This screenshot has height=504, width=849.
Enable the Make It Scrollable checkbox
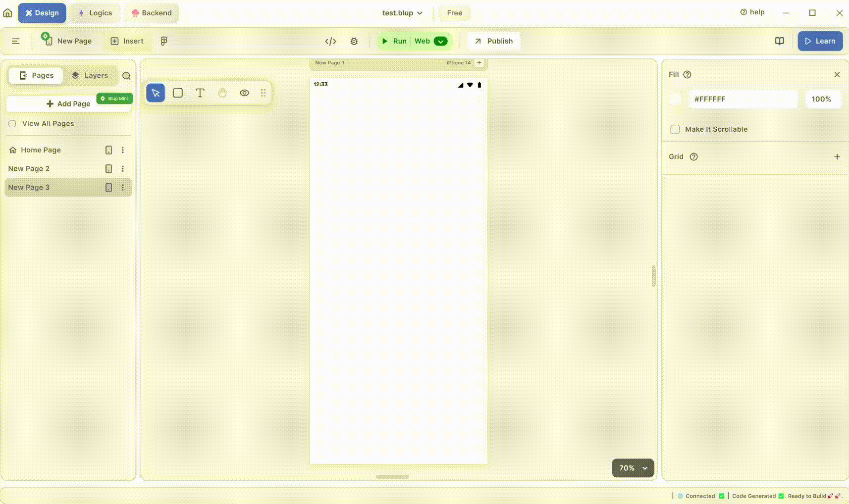(x=675, y=129)
